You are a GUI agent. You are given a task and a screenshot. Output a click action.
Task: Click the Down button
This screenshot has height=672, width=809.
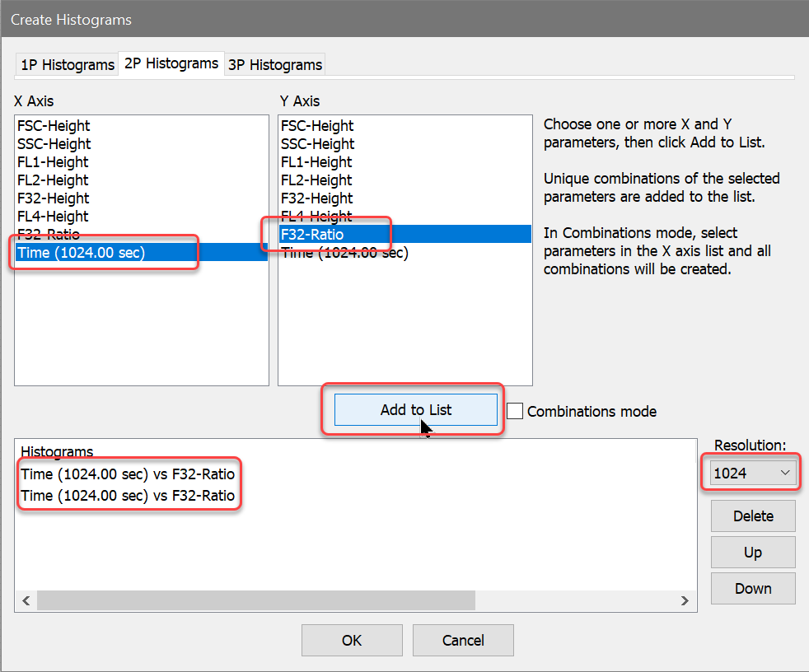753,589
